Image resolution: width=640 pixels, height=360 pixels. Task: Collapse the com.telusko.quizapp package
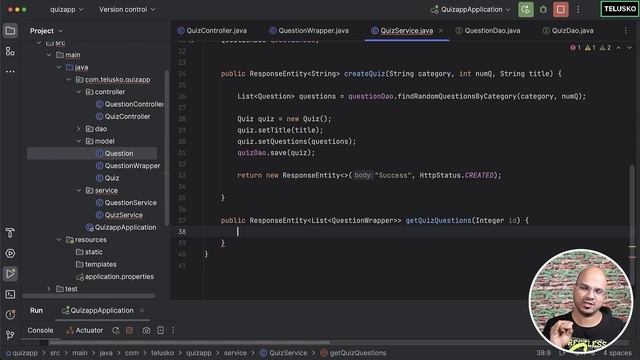tap(69, 80)
